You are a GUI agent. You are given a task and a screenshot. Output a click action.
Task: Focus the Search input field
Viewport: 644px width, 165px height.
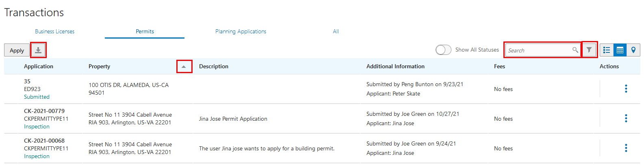pos(538,50)
